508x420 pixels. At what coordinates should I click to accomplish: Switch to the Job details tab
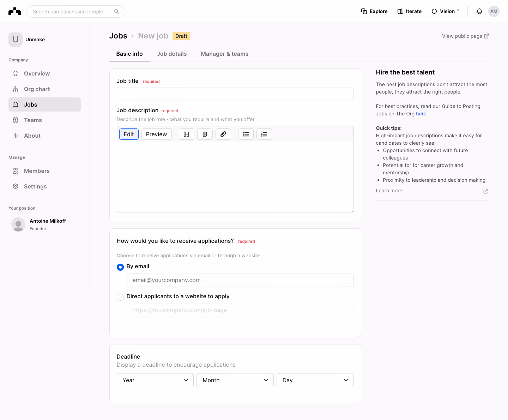click(172, 54)
